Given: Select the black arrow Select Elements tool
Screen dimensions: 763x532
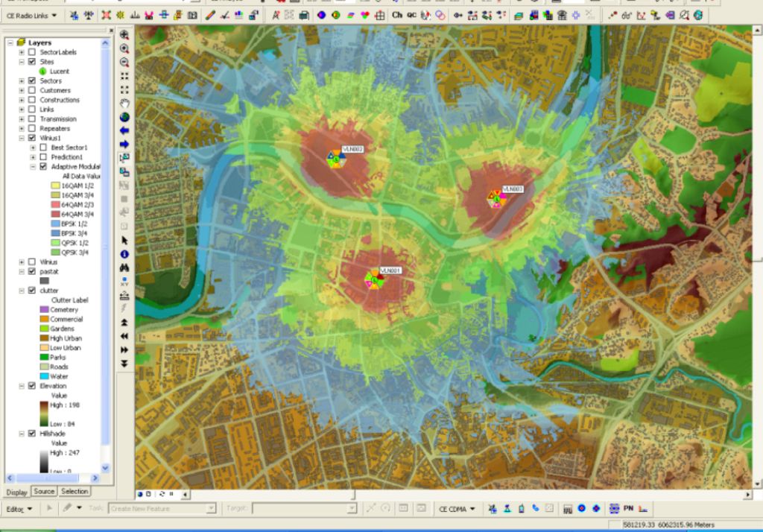Looking at the screenshot, I should coord(124,241).
